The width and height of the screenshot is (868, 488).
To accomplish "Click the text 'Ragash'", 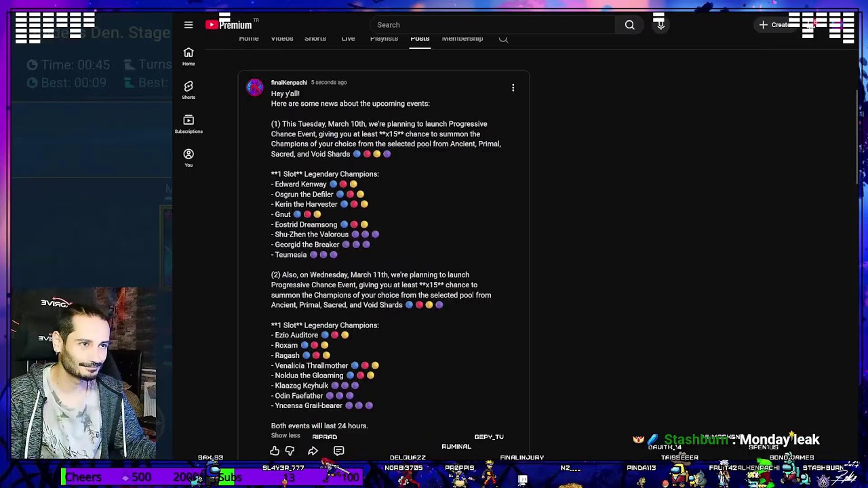I will tap(287, 355).
